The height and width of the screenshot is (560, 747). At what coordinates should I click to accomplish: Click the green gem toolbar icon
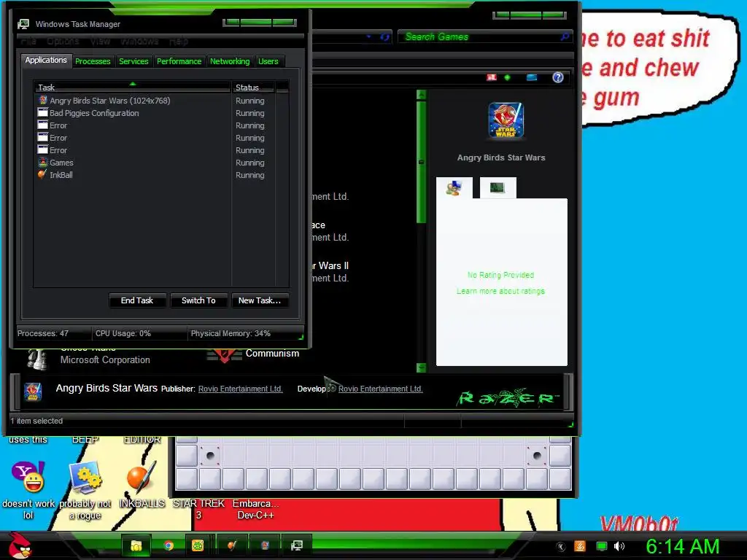[x=508, y=77]
